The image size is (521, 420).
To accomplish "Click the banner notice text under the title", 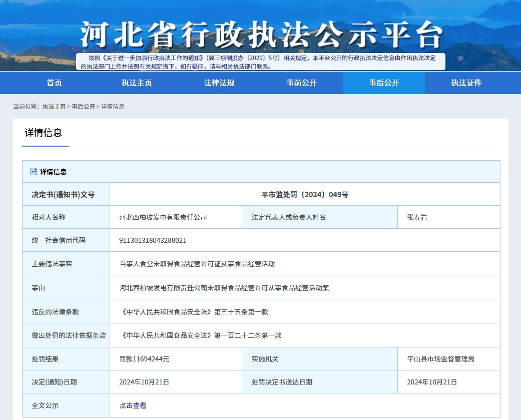I will 259,62.
